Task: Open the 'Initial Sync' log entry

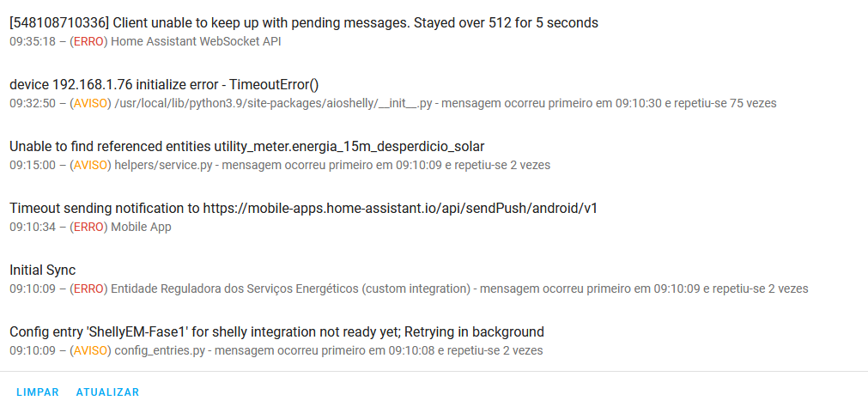Action: tap(434, 279)
